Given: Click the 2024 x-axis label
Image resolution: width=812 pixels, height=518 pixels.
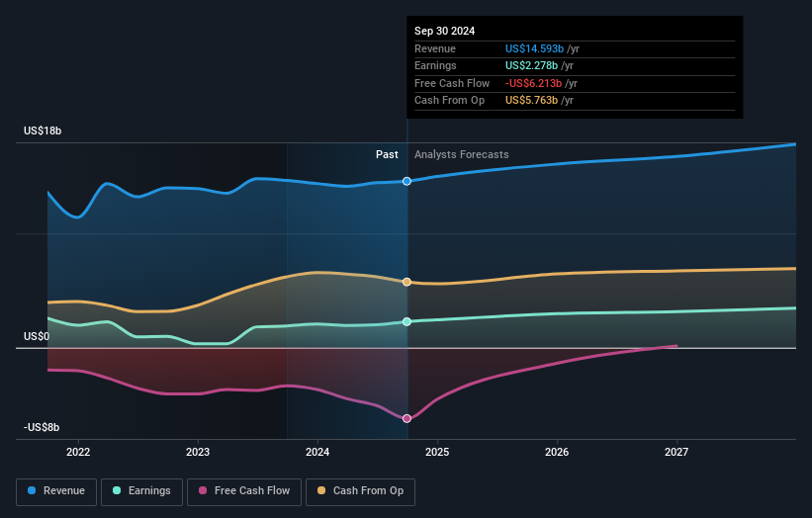Looking at the screenshot, I should pyautogui.click(x=317, y=453).
